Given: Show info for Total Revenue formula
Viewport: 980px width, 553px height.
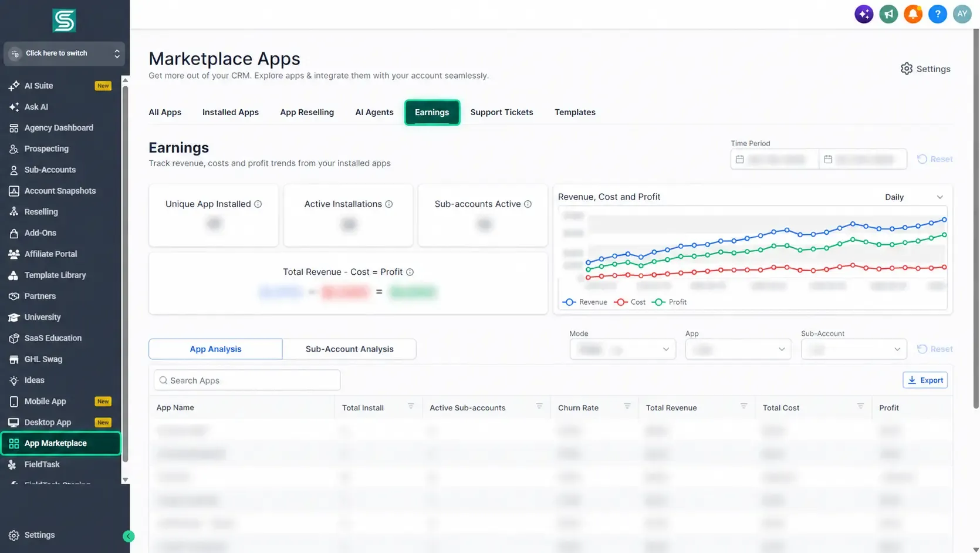Looking at the screenshot, I should (x=410, y=272).
